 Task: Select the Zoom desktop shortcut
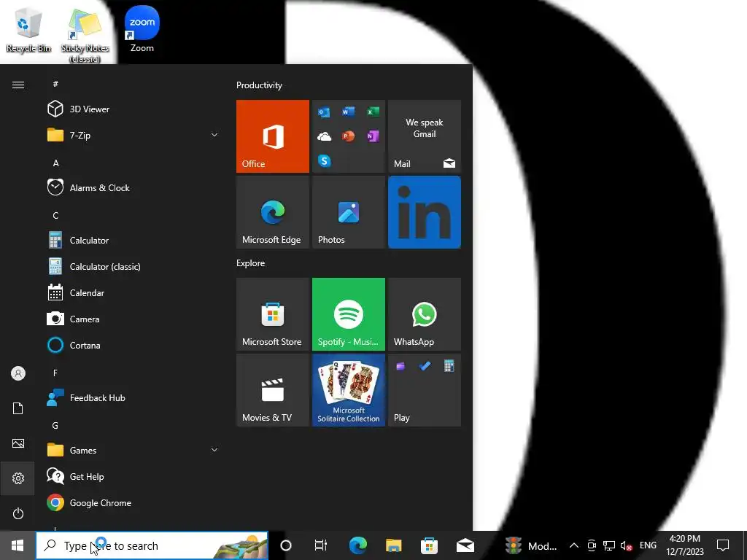tap(142, 29)
